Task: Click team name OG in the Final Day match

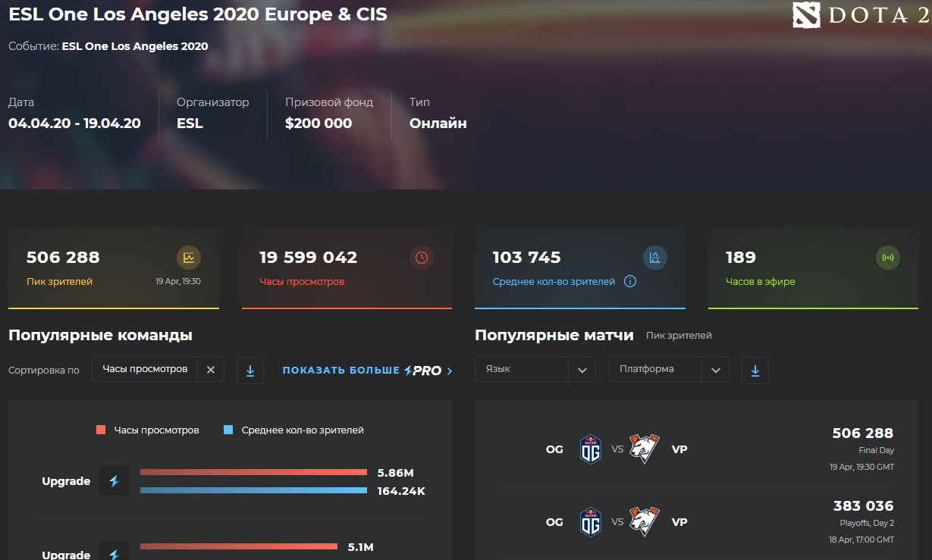Action: [554, 449]
